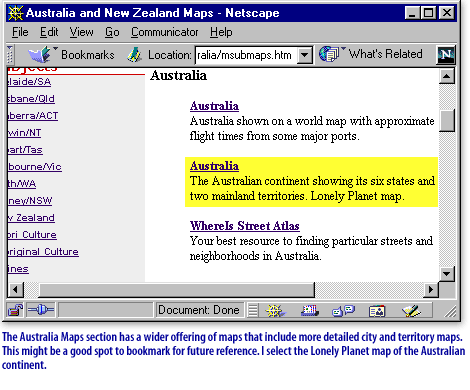Viewport: 470px width, 390px height.
Task: Click the vertical scrollbar up arrow
Action: tap(447, 77)
